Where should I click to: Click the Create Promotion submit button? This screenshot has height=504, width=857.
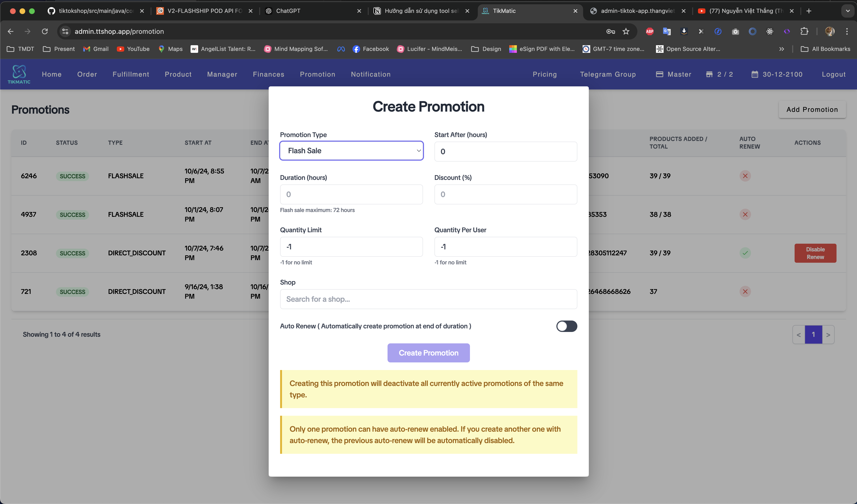(428, 353)
